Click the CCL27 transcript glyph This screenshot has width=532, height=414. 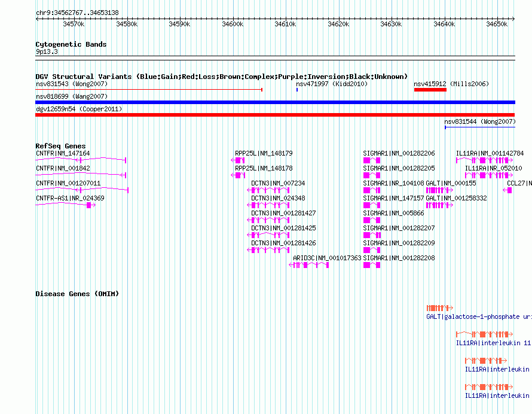pos(507,190)
